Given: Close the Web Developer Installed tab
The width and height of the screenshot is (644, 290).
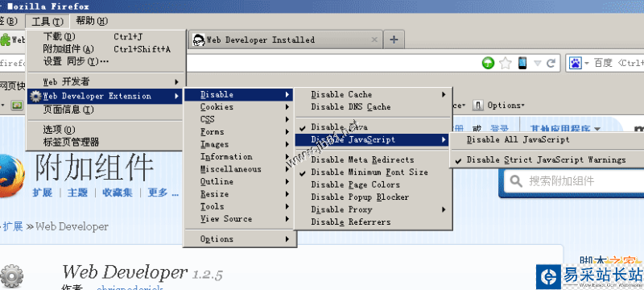Looking at the screenshot, I should pyautogui.click(x=374, y=39).
